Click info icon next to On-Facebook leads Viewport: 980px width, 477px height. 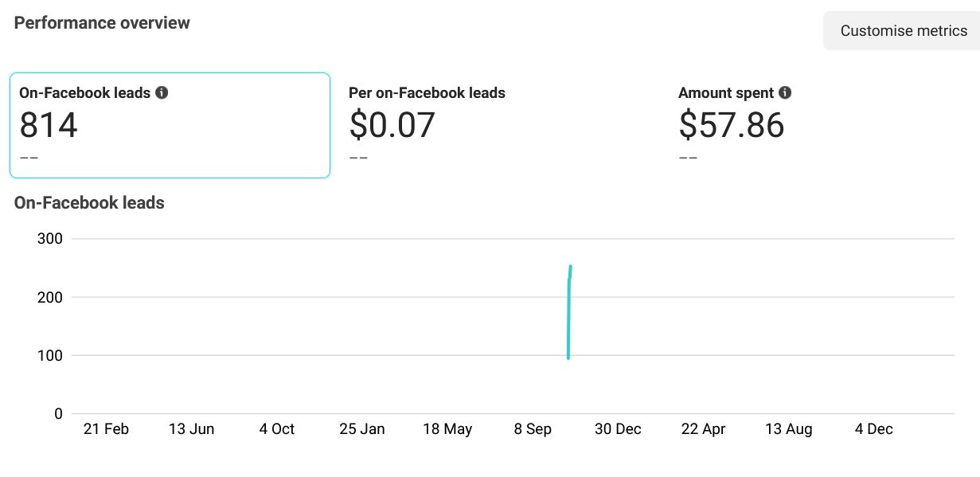coord(162,93)
